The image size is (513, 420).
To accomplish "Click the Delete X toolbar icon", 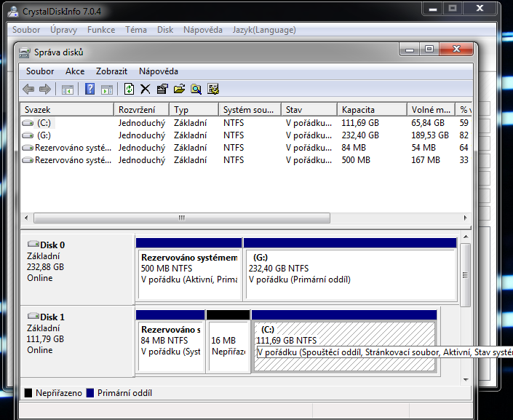I will [145, 90].
